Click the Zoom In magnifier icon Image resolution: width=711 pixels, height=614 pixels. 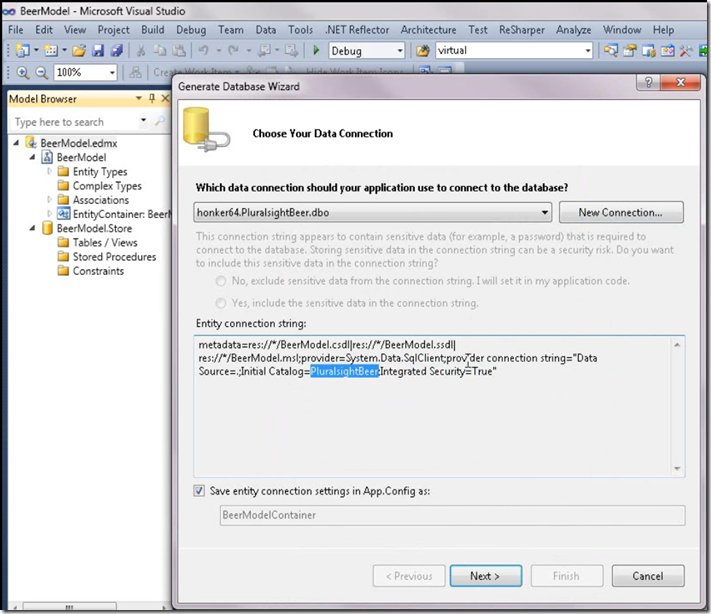pos(22,72)
